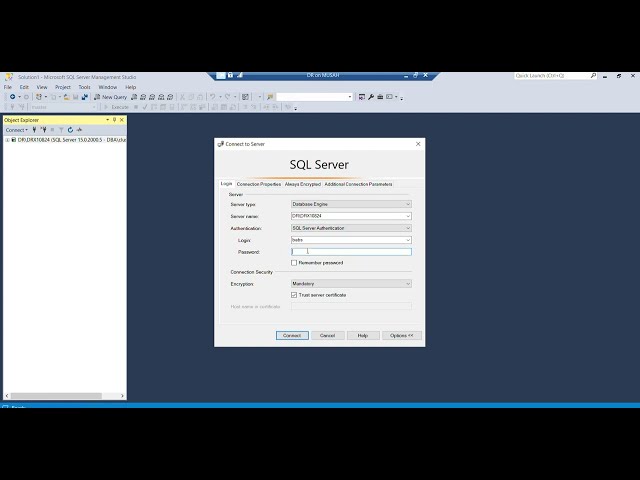Image resolution: width=640 pixels, height=480 pixels.
Task: Select the Login tab in dialog
Action: pyautogui.click(x=227, y=184)
